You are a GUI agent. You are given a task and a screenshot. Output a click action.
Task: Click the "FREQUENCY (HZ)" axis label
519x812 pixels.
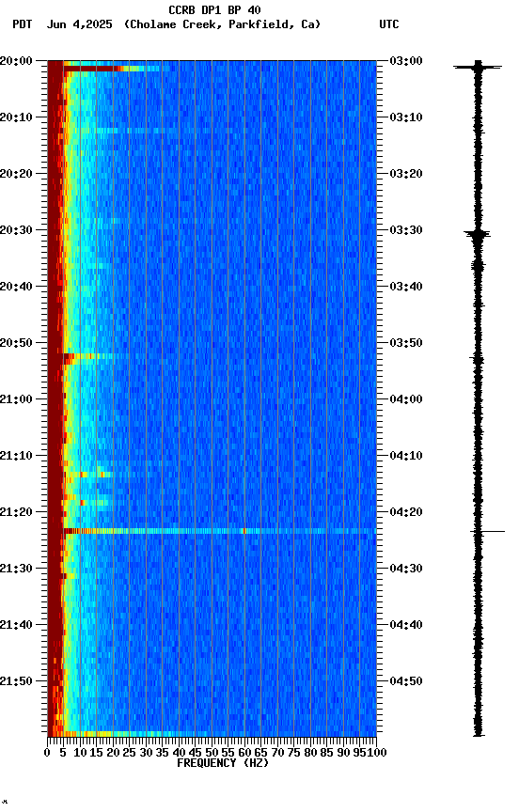pos(223,764)
